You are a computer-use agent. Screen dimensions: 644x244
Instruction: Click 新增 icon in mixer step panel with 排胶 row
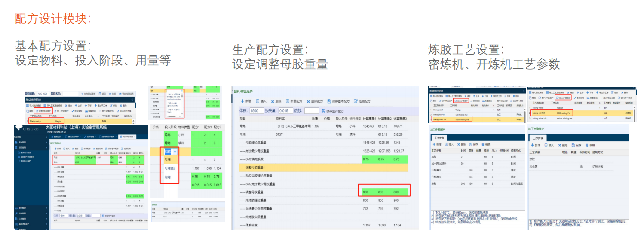tap(434, 144)
